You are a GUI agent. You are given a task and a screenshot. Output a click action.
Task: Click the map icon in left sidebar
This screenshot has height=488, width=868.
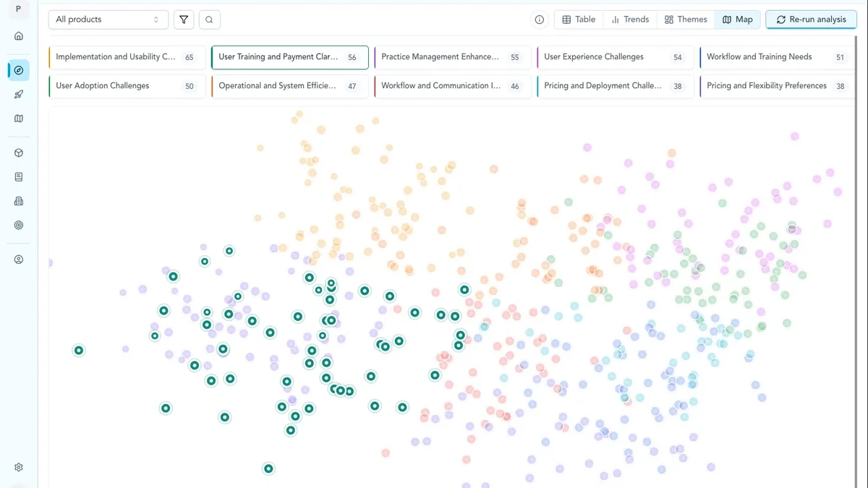pyautogui.click(x=19, y=119)
